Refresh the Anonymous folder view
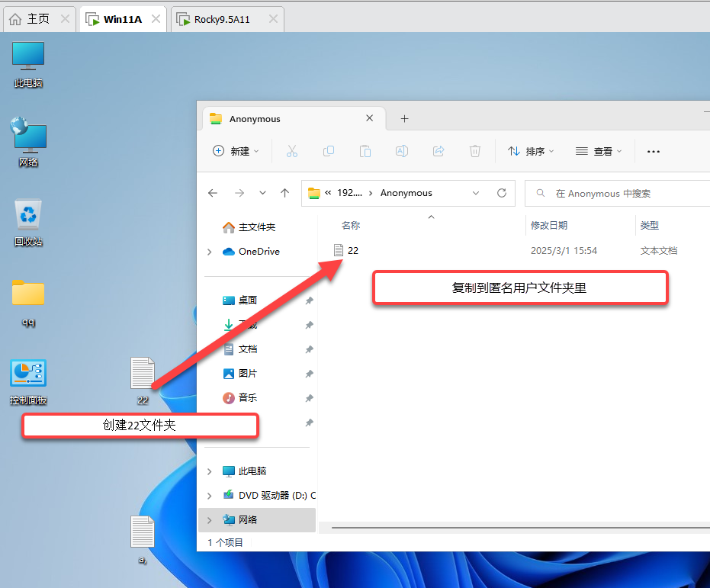 (x=502, y=193)
